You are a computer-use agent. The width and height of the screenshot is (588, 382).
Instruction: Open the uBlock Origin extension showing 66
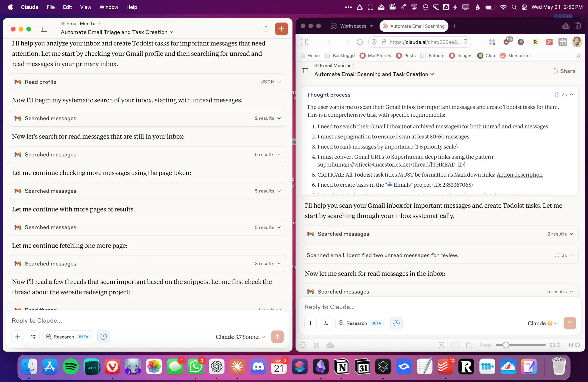(x=506, y=42)
